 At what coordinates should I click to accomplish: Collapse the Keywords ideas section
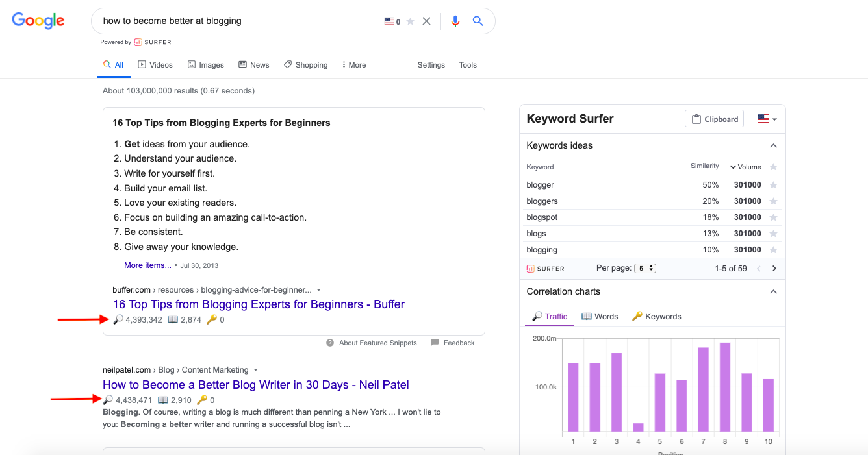tap(773, 145)
